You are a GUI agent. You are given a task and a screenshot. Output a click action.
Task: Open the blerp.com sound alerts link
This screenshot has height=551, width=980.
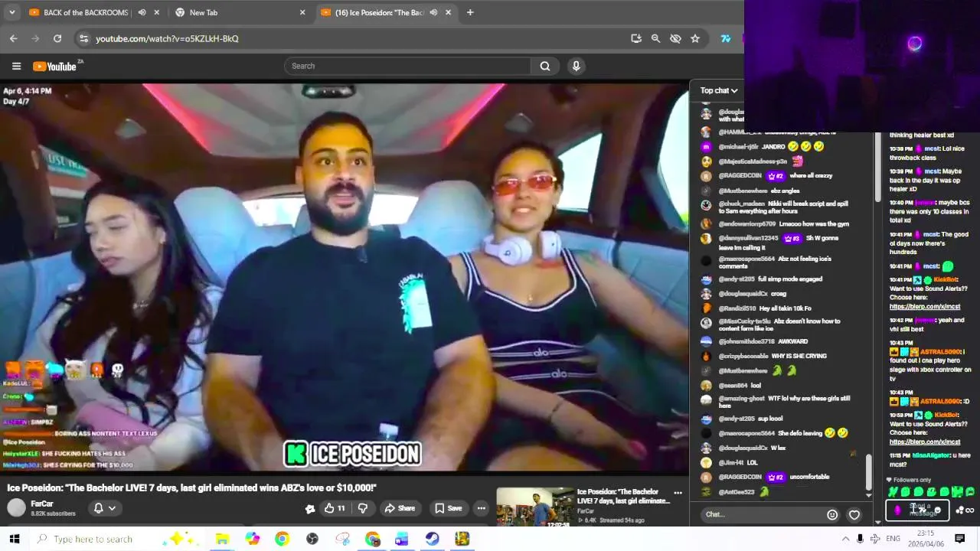925,307
